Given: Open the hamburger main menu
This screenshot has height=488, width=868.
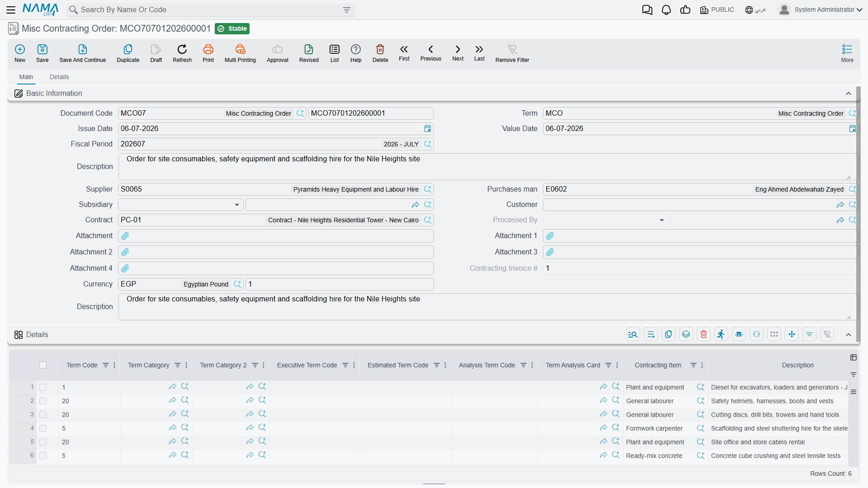Looking at the screenshot, I should coord(11,9).
